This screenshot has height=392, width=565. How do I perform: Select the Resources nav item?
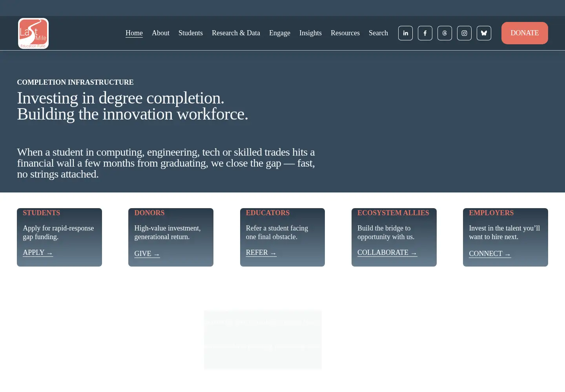click(x=345, y=33)
